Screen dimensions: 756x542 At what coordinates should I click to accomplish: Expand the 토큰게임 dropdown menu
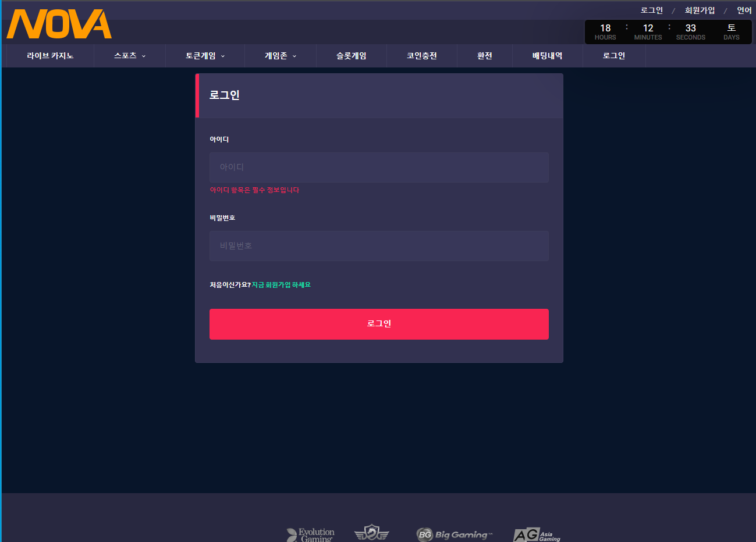(205, 56)
